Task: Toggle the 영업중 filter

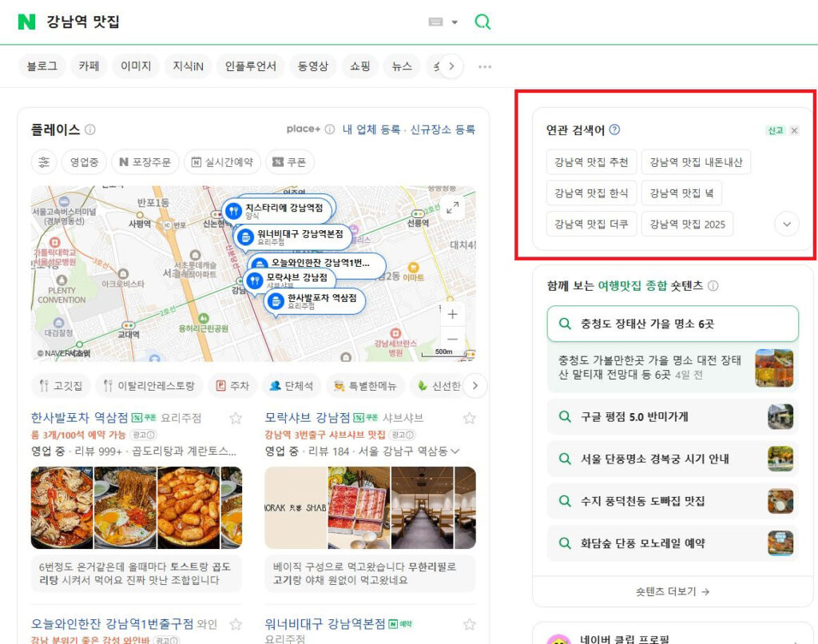Action: [84, 162]
